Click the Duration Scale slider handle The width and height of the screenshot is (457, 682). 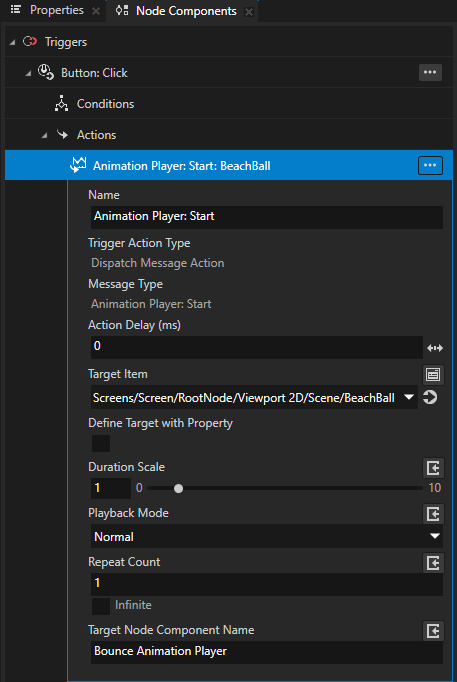click(178, 488)
